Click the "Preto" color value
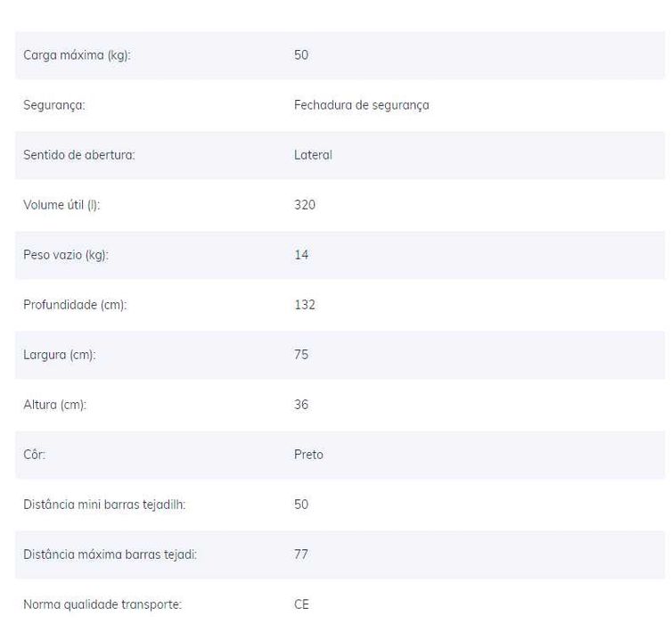This screenshot has width=672, height=624. coord(308,455)
